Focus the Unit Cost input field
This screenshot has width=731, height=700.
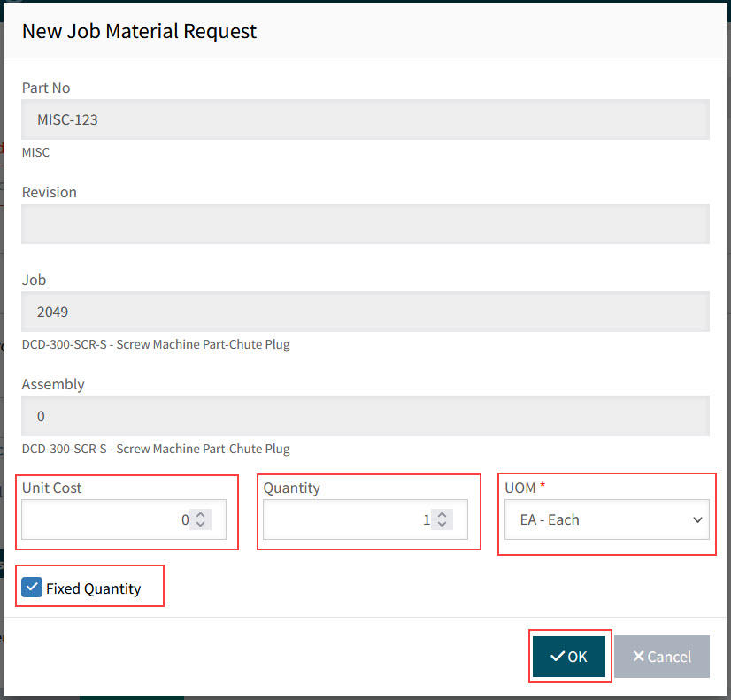(102, 519)
